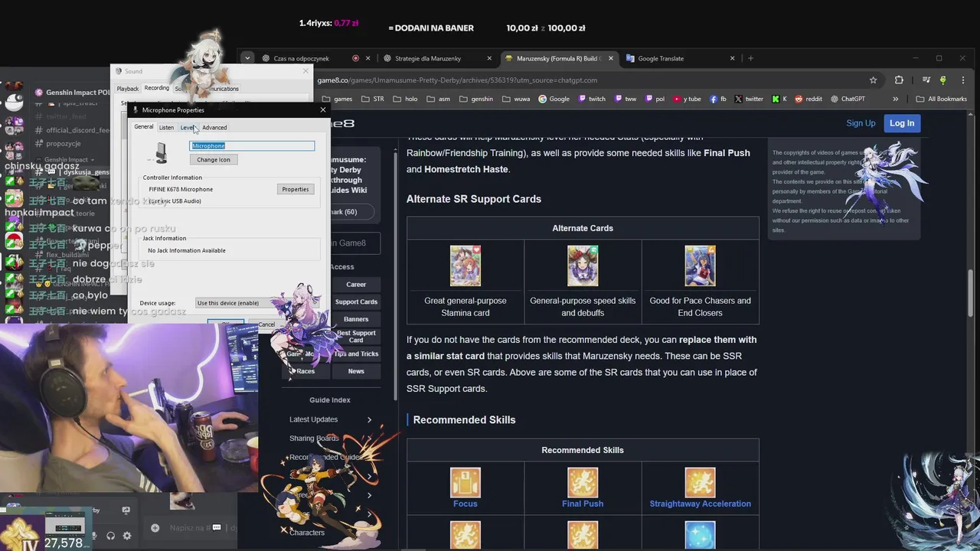Open the 'fb' Facebook bookmark

[x=717, y=99]
